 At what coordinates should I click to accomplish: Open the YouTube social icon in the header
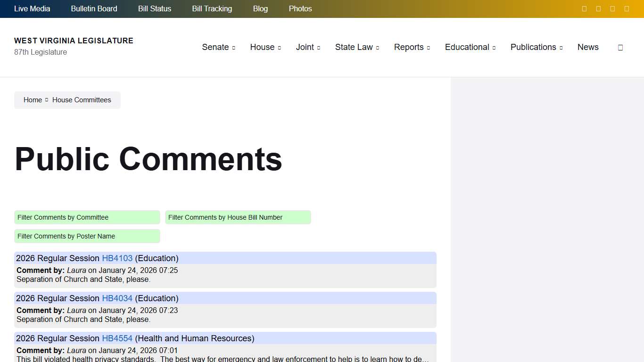tap(612, 8)
